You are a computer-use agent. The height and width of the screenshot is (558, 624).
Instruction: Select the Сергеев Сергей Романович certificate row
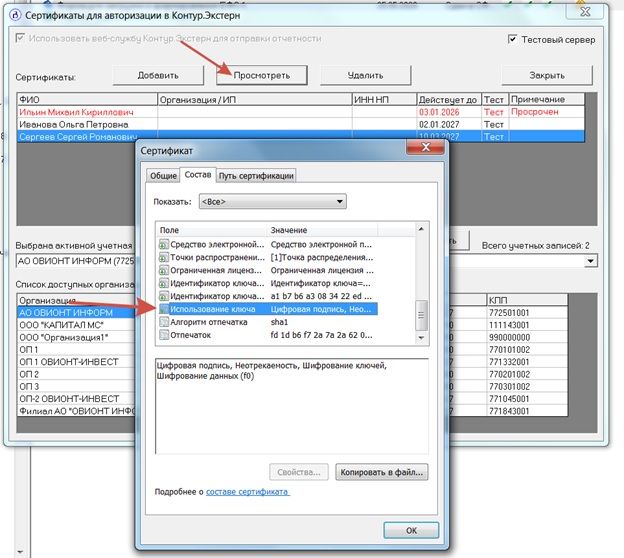[x=301, y=137]
